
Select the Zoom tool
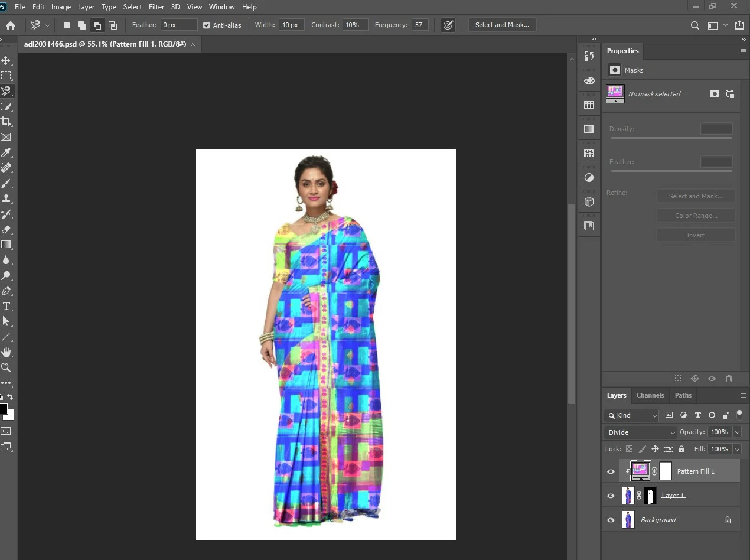coord(6,367)
